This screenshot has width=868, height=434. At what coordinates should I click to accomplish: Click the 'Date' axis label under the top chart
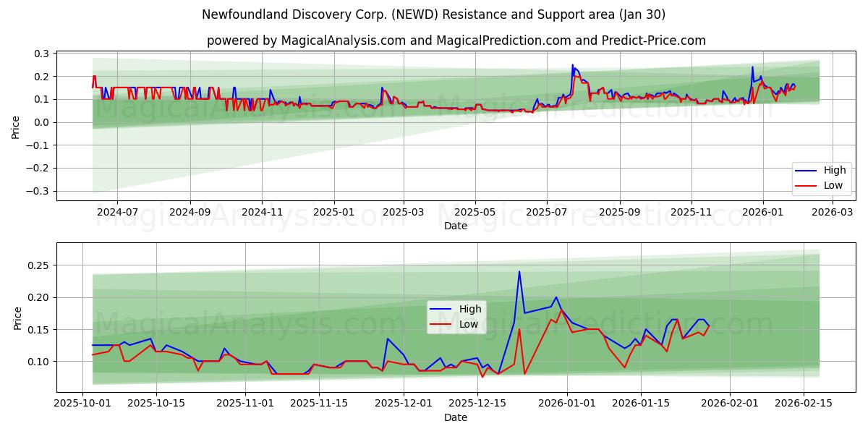(456, 226)
